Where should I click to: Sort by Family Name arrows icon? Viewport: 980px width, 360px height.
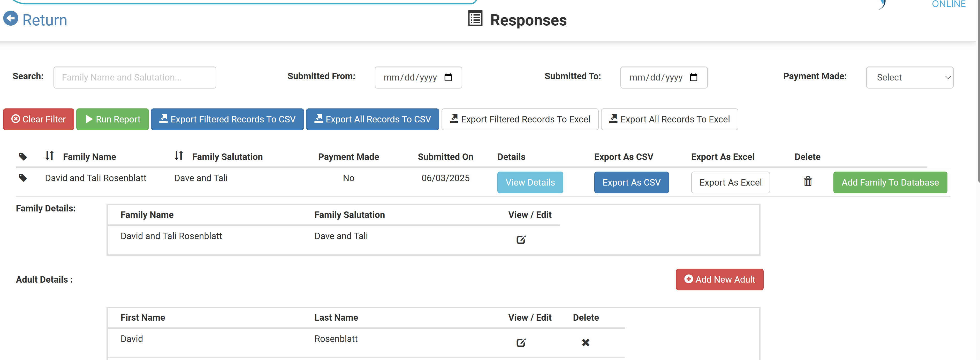[x=49, y=156]
